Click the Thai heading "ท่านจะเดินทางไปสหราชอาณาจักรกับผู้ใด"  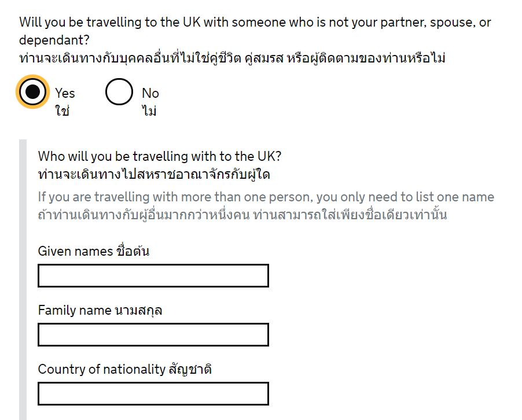(154, 174)
